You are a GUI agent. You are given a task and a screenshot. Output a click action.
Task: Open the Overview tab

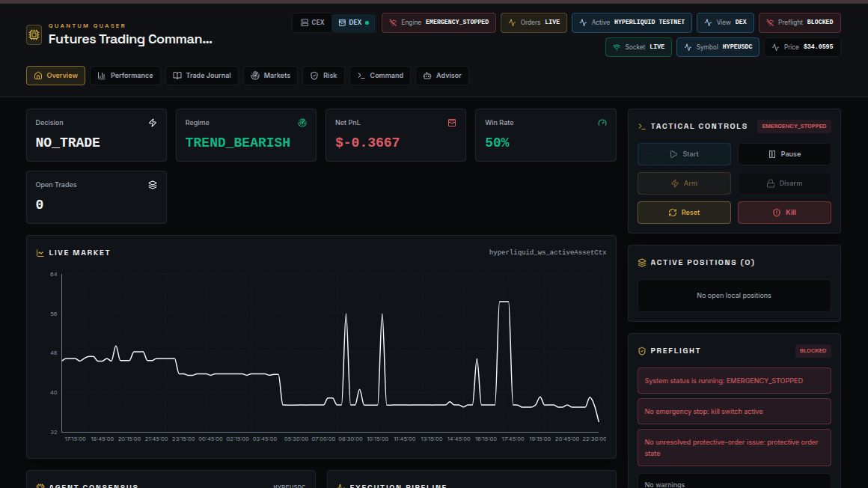click(x=55, y=76)
